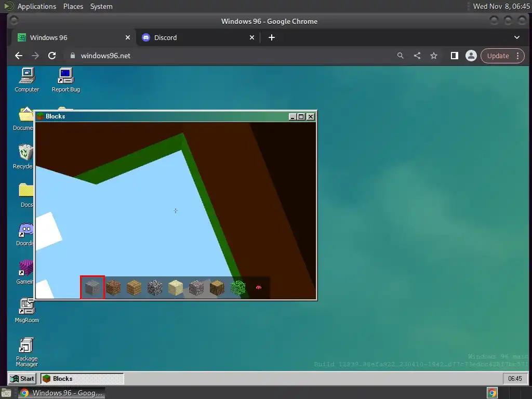Click the date and time in top panel
Image resolution: width=532 pixels, height=399 pixels.
501,6
